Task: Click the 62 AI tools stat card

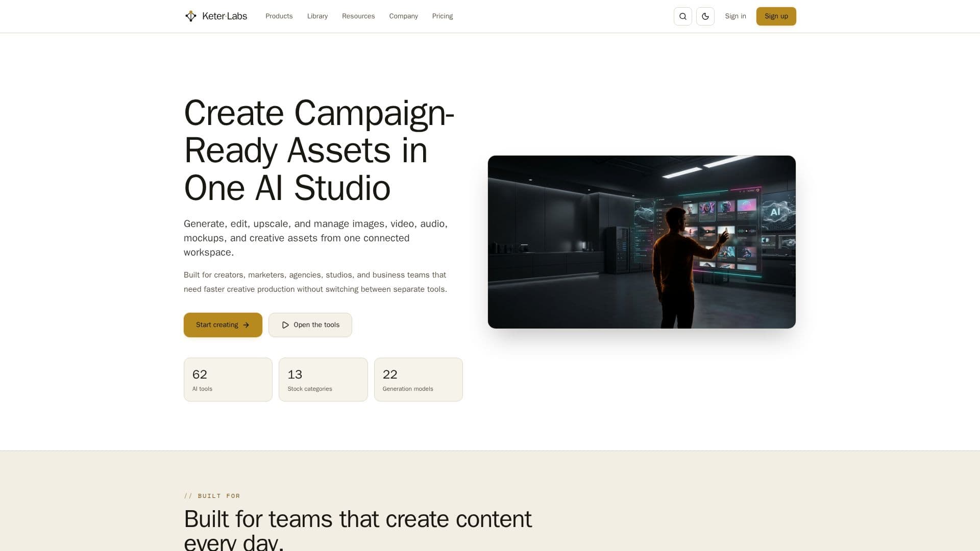Action: (x=228, y=380)
